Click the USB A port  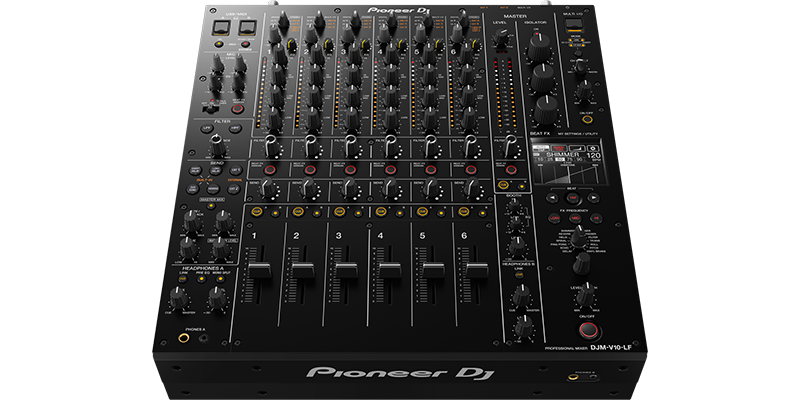219,27
